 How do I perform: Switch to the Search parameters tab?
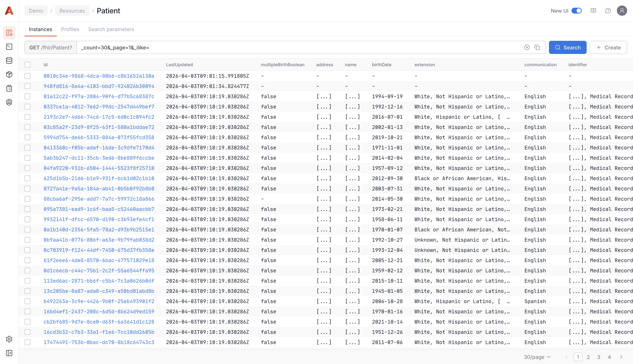(111, 29)
